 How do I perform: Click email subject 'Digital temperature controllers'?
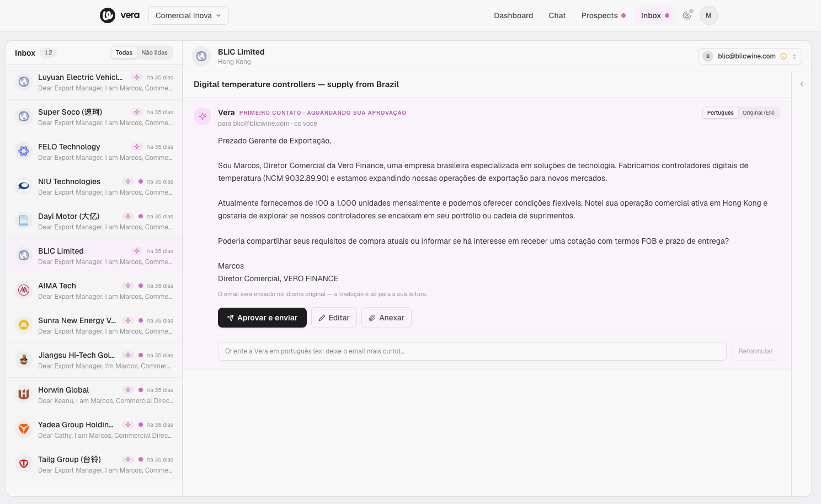pyautogui.click(x=296, y=84)
